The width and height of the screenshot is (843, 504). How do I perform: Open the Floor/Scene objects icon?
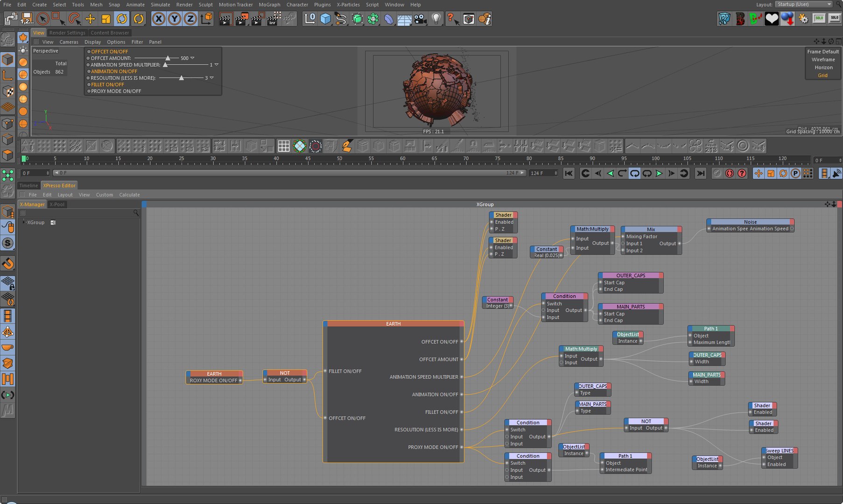point(404,19)
